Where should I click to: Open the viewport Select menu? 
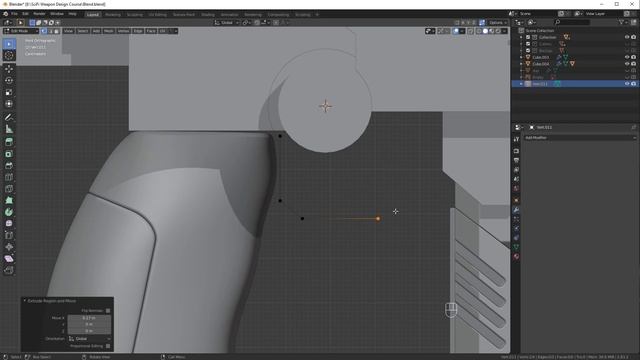(82, 31)
